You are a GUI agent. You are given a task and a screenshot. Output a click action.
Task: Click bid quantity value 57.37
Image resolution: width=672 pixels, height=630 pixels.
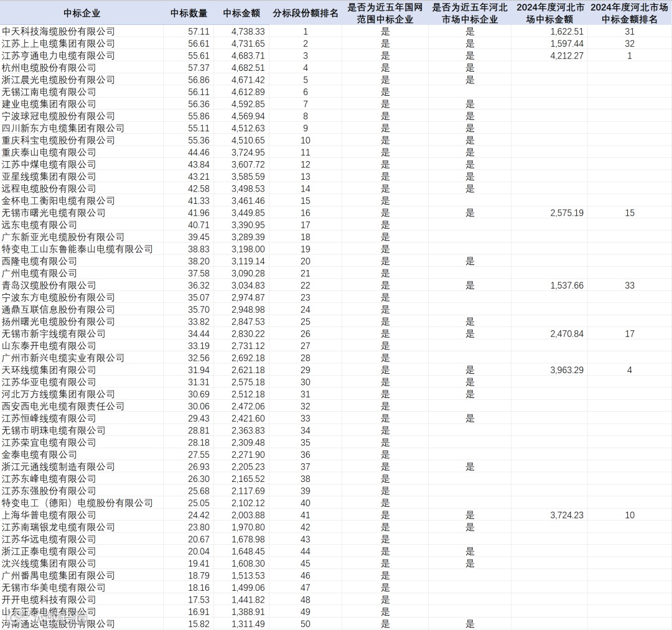point(198,68)
